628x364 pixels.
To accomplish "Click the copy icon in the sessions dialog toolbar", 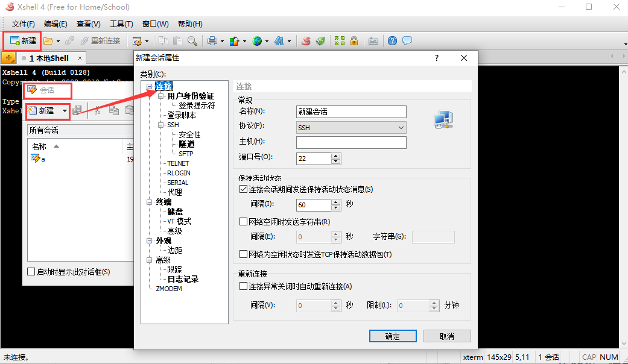I will tap(114, 110).
